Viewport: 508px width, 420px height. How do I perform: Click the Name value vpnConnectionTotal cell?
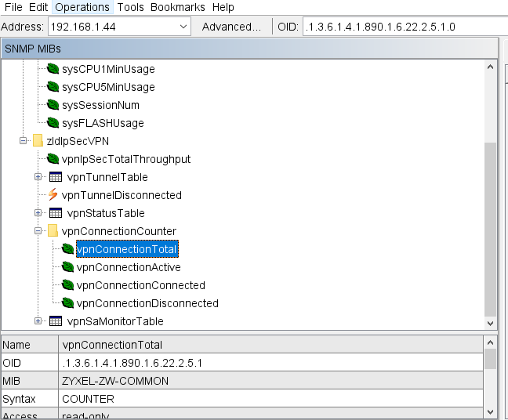270,345
